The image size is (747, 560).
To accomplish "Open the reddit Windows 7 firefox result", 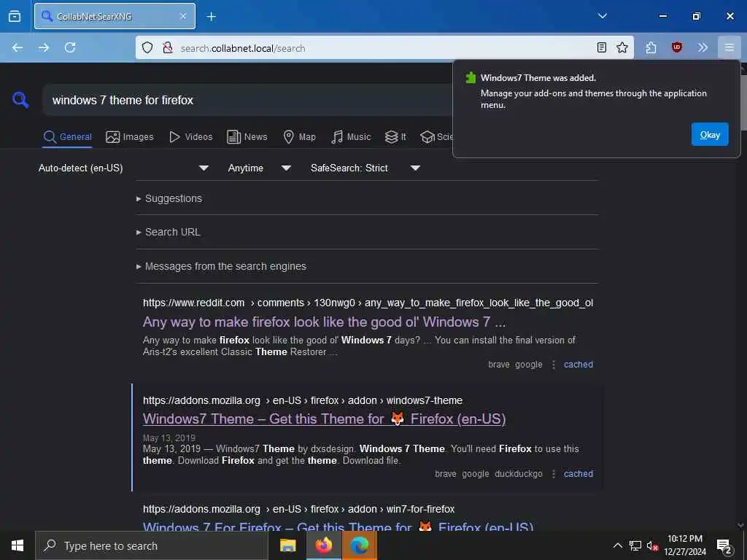I will [x=324, y=322].
